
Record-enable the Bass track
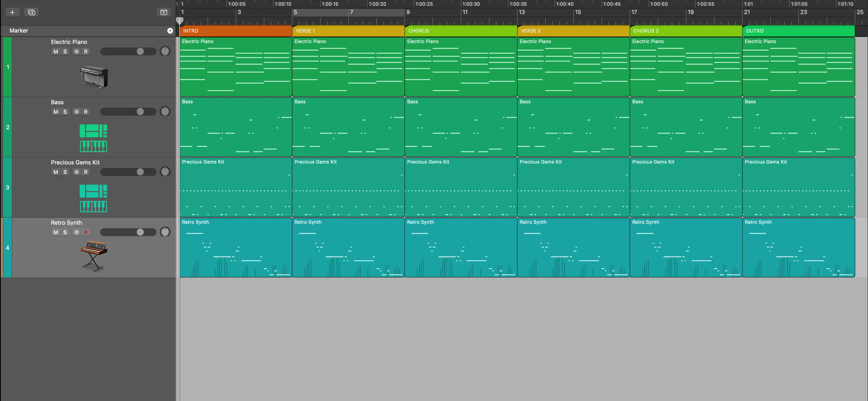[86, 112]
